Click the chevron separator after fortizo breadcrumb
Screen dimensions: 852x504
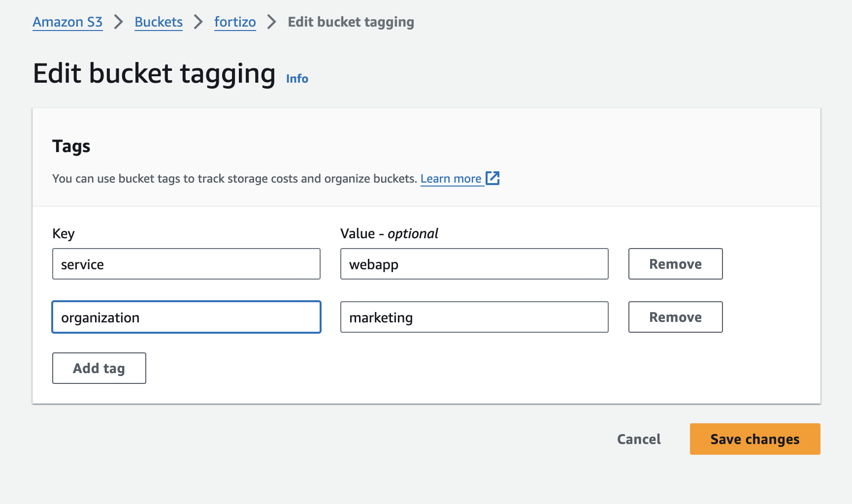coord(271,22)
